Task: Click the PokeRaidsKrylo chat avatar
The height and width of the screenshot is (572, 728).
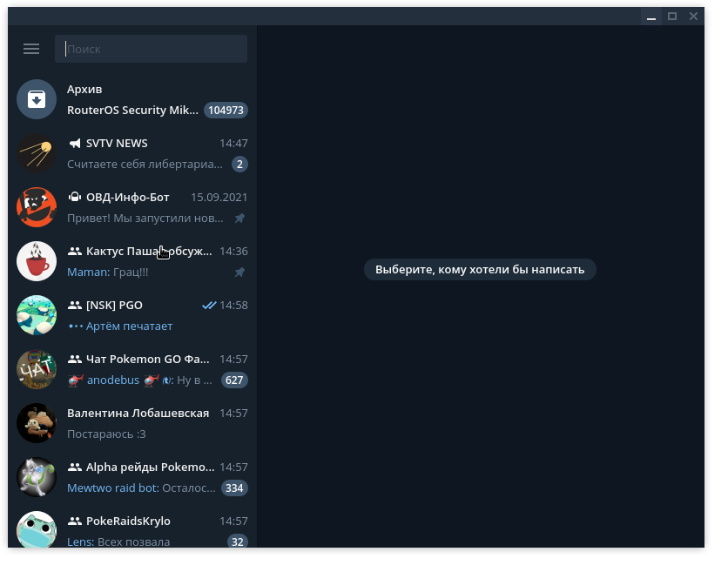Action: 37,530
